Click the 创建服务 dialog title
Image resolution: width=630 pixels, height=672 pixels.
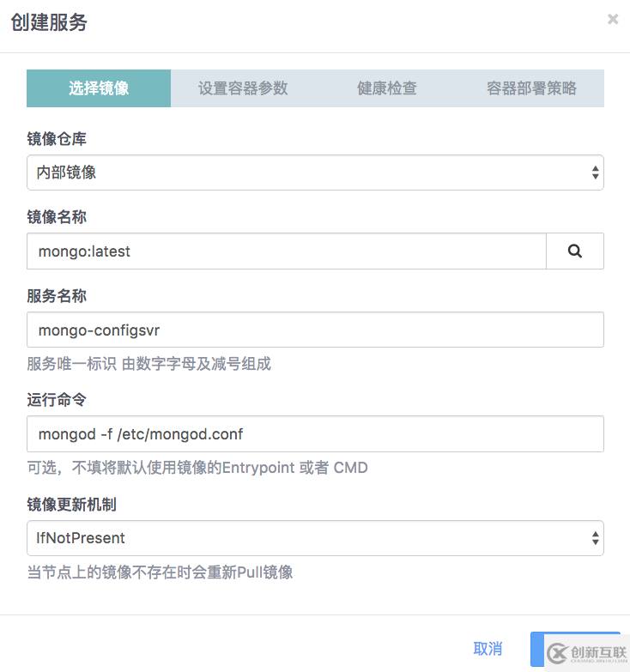[49, 22]
